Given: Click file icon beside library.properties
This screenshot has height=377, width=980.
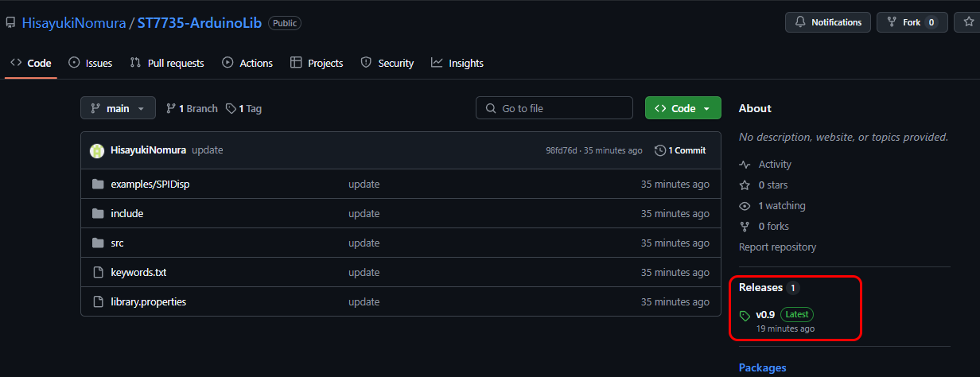Looking at the screenshot, I should (x=99, y=301).
